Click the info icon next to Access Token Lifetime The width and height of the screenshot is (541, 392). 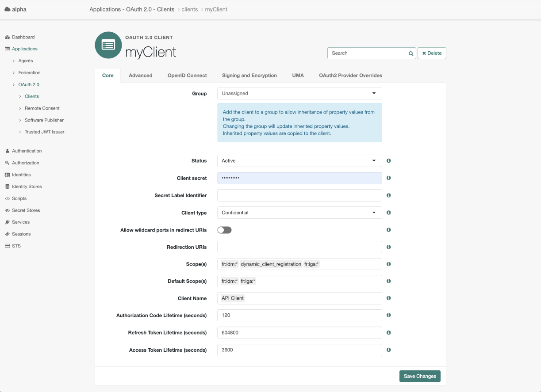(388, 350)
